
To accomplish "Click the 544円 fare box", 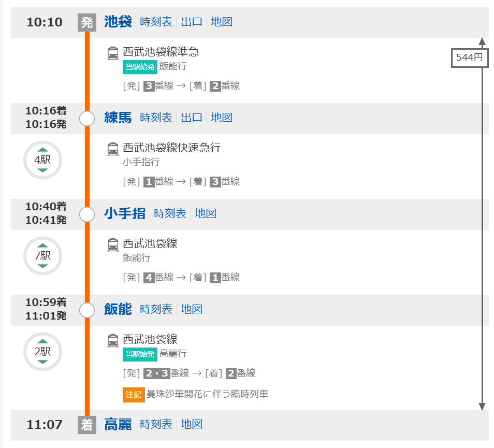I will [x=469, y=58].
